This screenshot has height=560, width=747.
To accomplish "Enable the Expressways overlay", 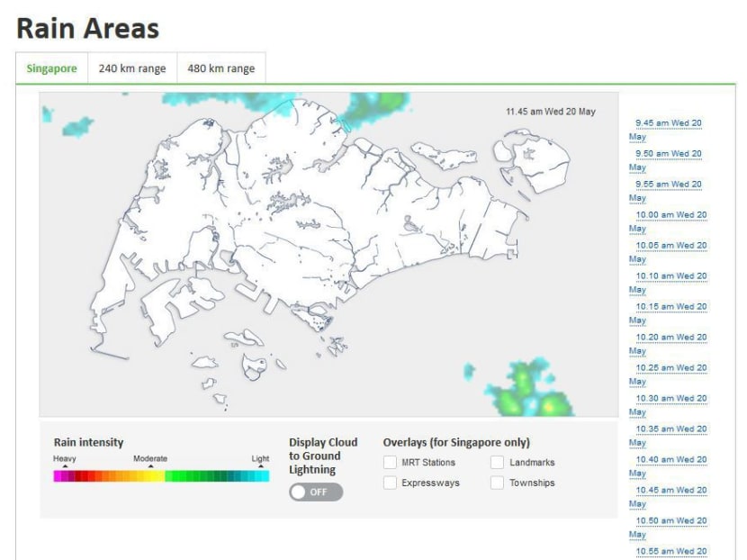I will (391, 483).
